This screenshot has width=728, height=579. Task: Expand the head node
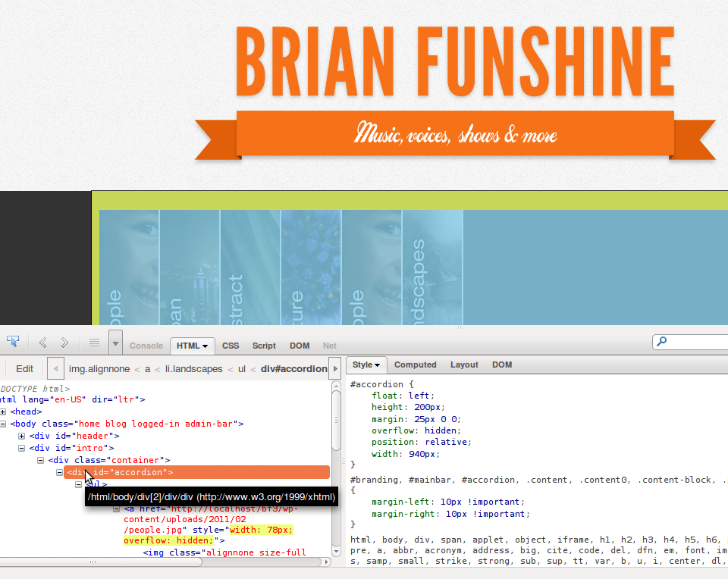coord(3,412)
